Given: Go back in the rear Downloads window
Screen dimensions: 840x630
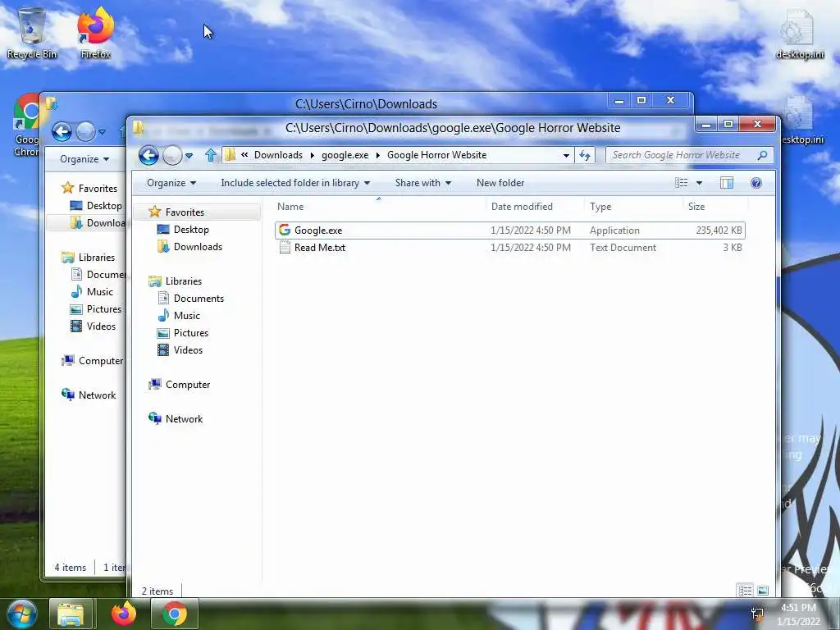Looking at the screenshot, I should point(62,131).
